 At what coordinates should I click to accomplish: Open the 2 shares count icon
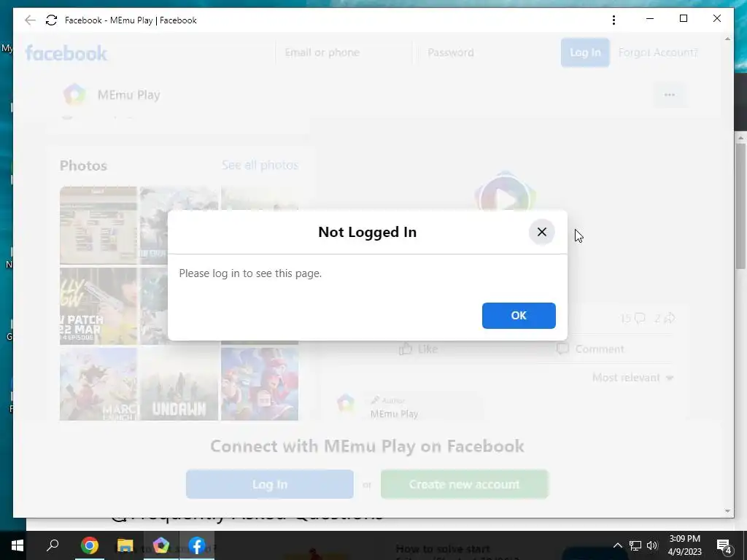(x=664, y=318)
